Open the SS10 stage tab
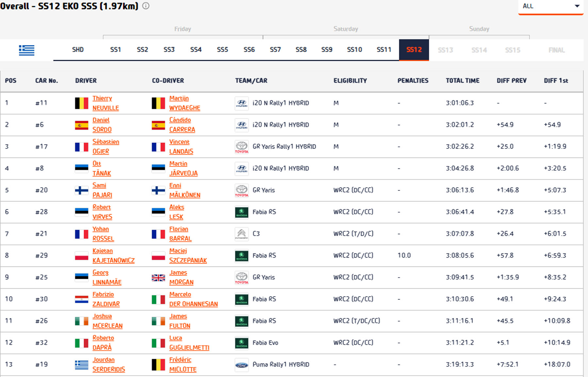 click(x=354, y=50)
